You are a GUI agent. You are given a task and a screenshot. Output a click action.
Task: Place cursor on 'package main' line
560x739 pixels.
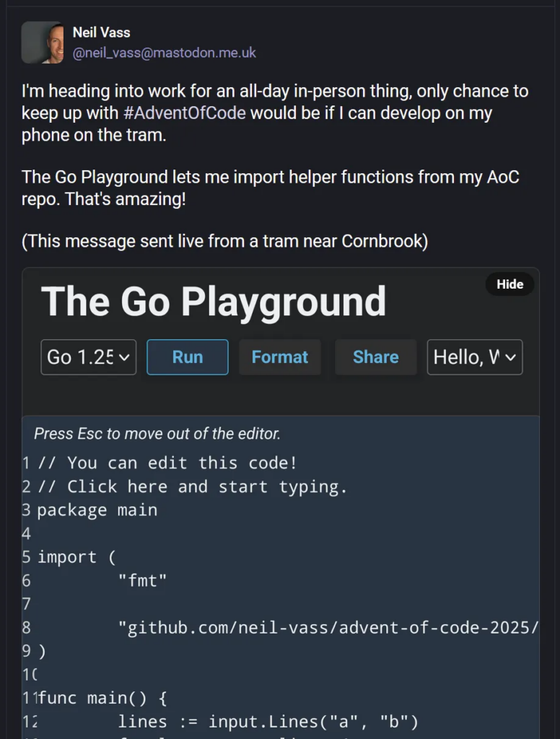(x=97, y=510)
